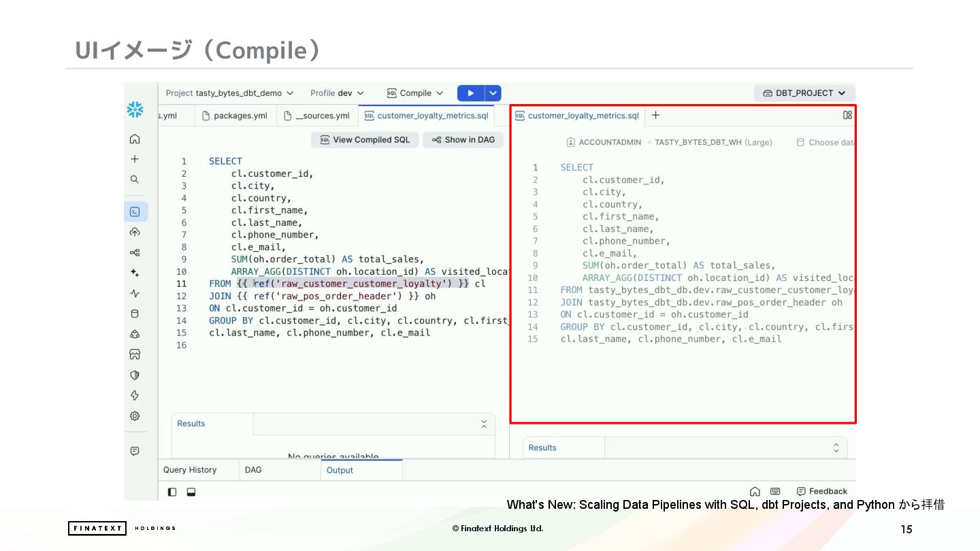Viewport: 980px width, 551px height.
Task: Open the cloud upload Data icon in sidebar
Action: 135,232
